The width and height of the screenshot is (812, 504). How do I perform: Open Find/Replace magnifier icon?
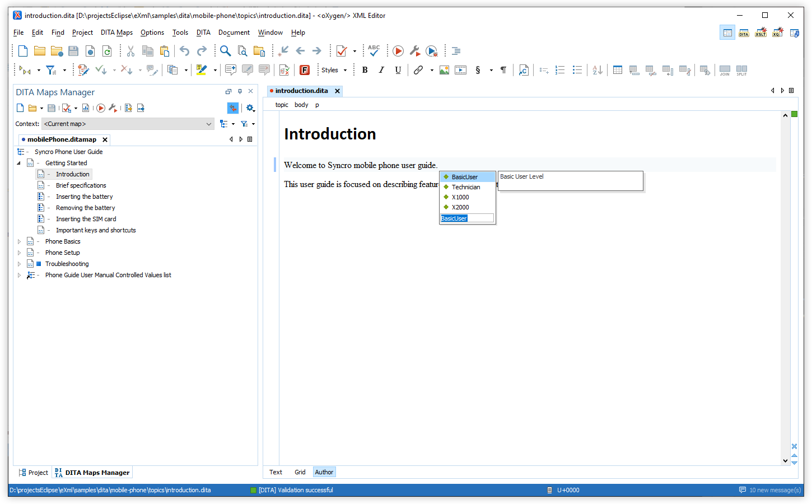click(x=225, y=51)
